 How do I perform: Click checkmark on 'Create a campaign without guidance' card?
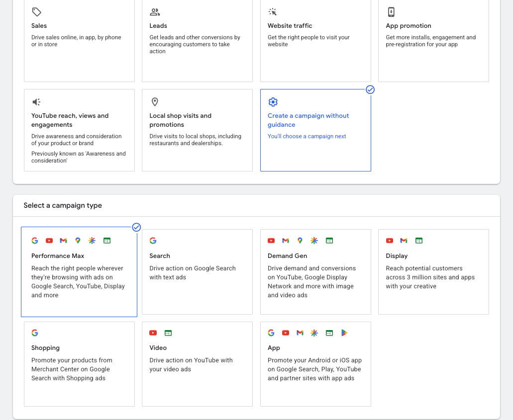pos(370,89)
